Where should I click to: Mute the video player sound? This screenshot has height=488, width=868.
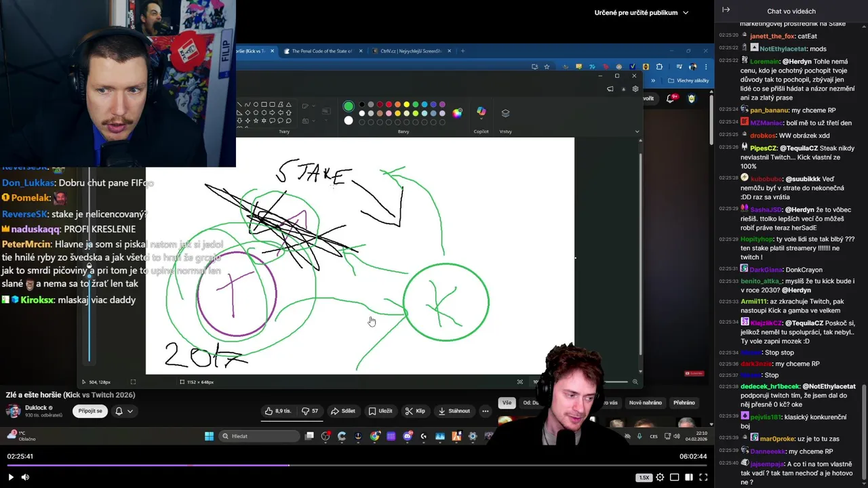(x=25, y=477)
